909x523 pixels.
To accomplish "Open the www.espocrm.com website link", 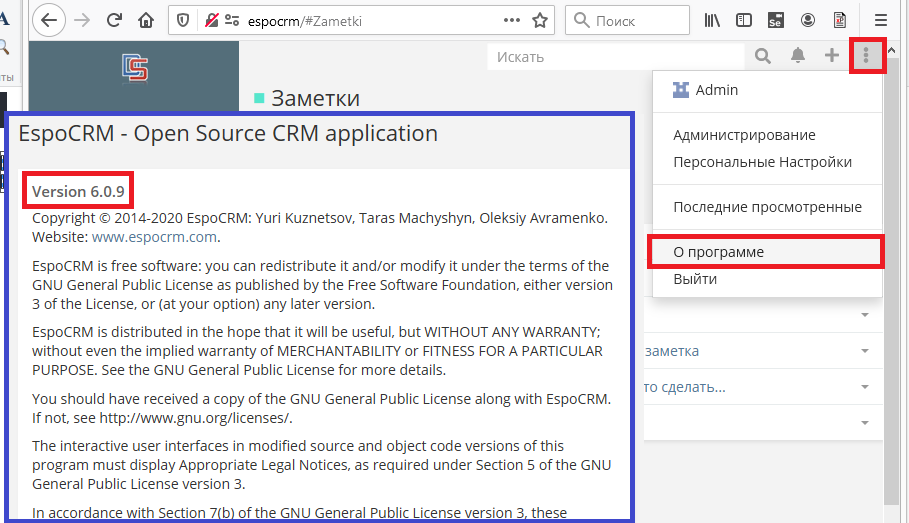I will click(x=154, y=237).
